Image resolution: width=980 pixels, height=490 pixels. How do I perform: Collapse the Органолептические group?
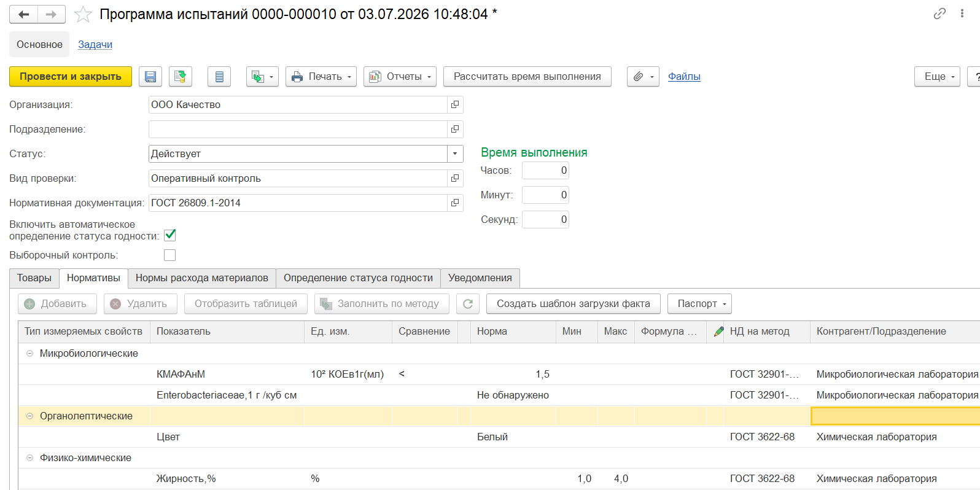click(x=29, y=416)
